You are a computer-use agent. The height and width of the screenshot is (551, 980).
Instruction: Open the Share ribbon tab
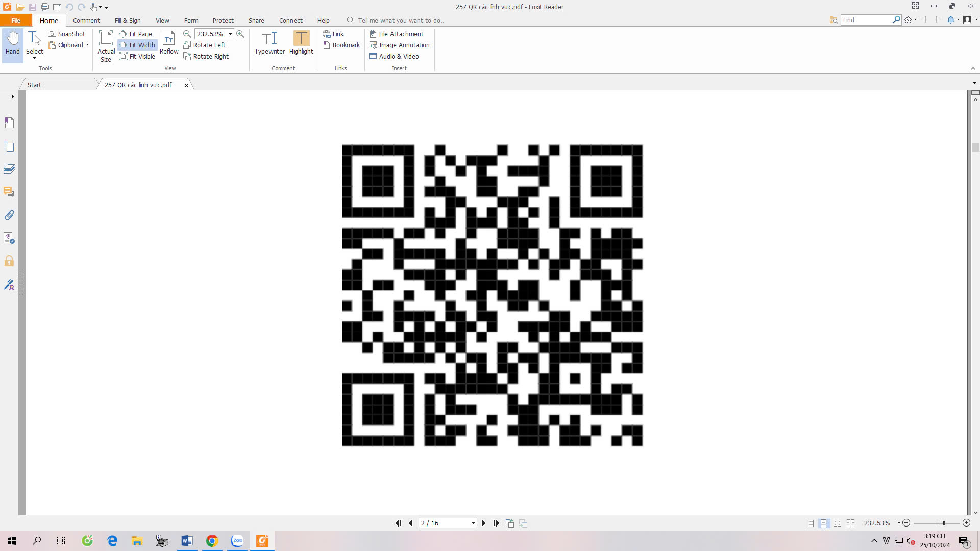coord(256,20)
